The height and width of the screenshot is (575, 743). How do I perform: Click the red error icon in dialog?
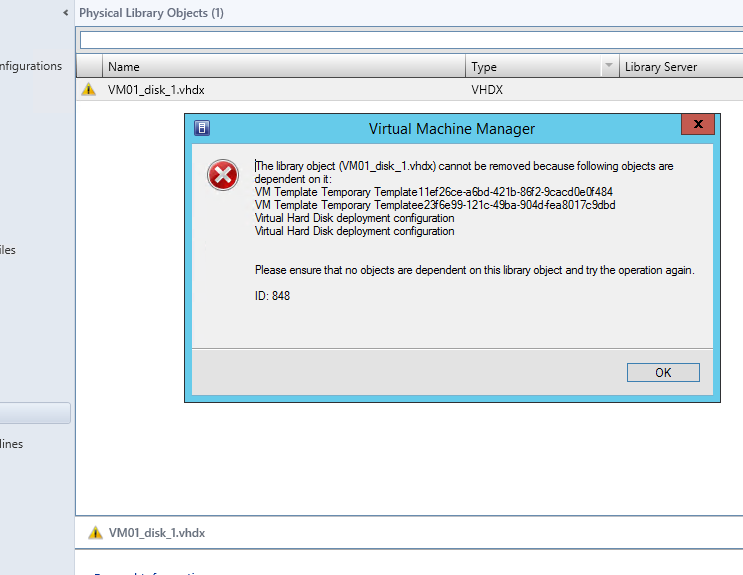pyautogui.click(x=222, y=175)
